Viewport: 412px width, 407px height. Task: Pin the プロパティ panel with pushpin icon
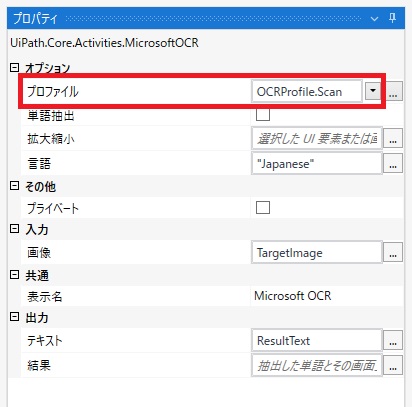tap(392, 18)
